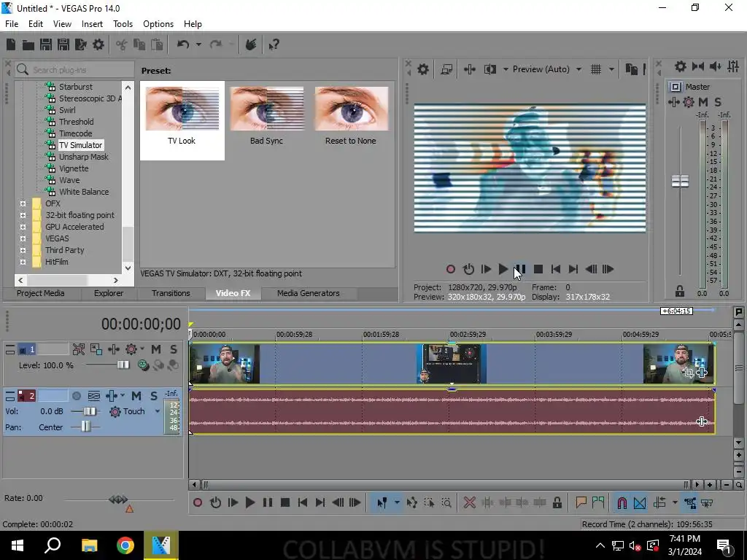Click the Search plug-ins field
747x560 pixels.
pyautogui.click(x=74, y=69)
